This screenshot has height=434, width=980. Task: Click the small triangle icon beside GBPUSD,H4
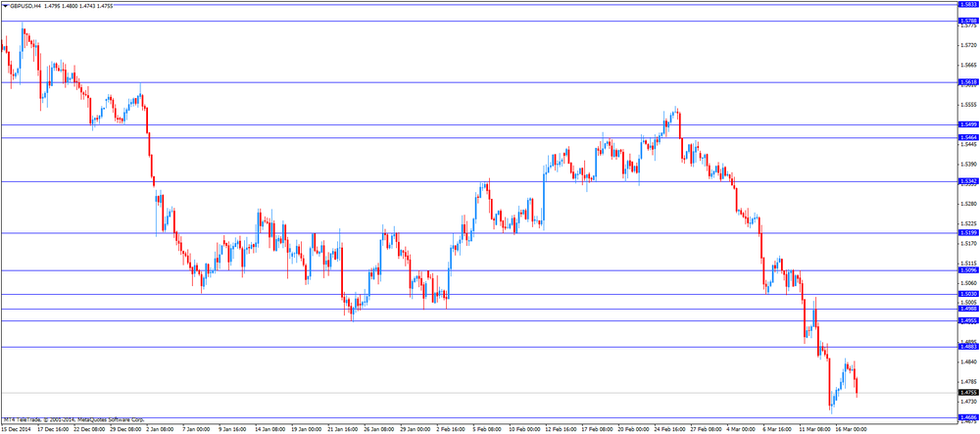click(6, 6)
